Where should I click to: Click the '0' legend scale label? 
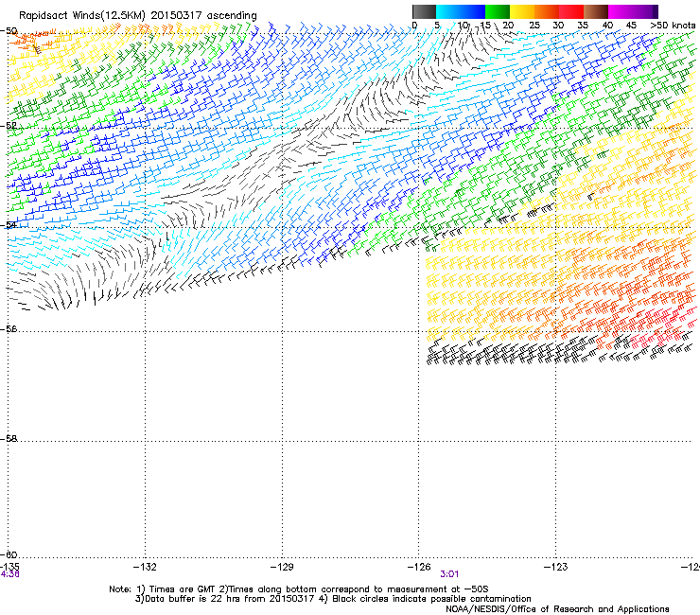tap(414, 26)
